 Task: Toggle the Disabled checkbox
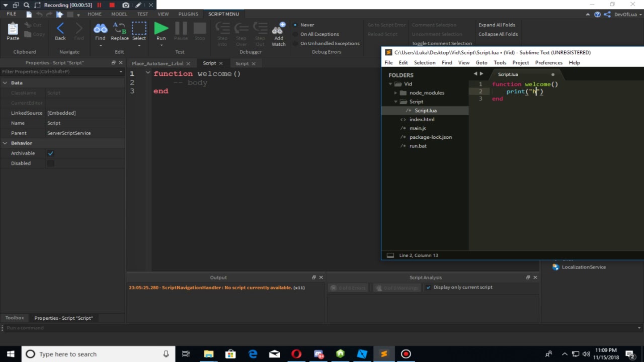pos(50,163)
